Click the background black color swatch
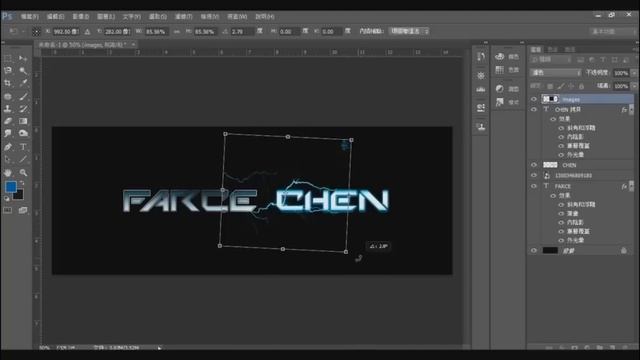The height and width of the screenshot is (360, 640). click(x=19, y=195)
